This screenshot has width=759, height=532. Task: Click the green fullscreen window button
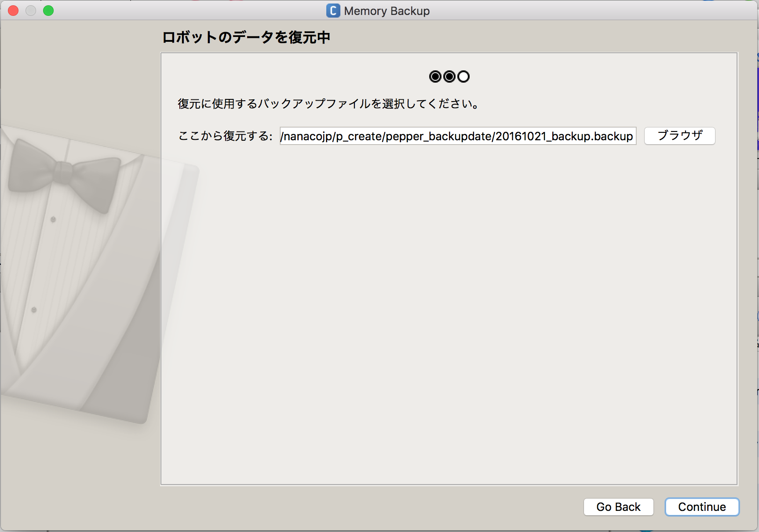point(48,11)
